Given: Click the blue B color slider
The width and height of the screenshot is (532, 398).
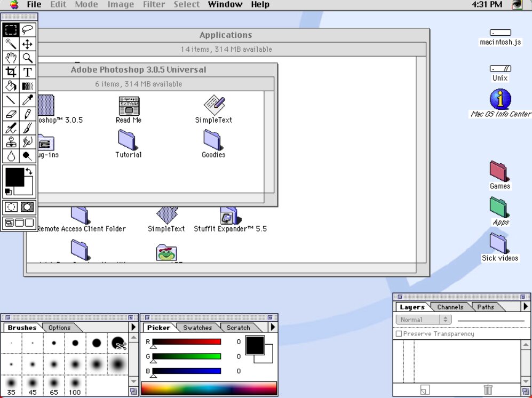Looking at the screenshot, I should [x=187, y=371].
